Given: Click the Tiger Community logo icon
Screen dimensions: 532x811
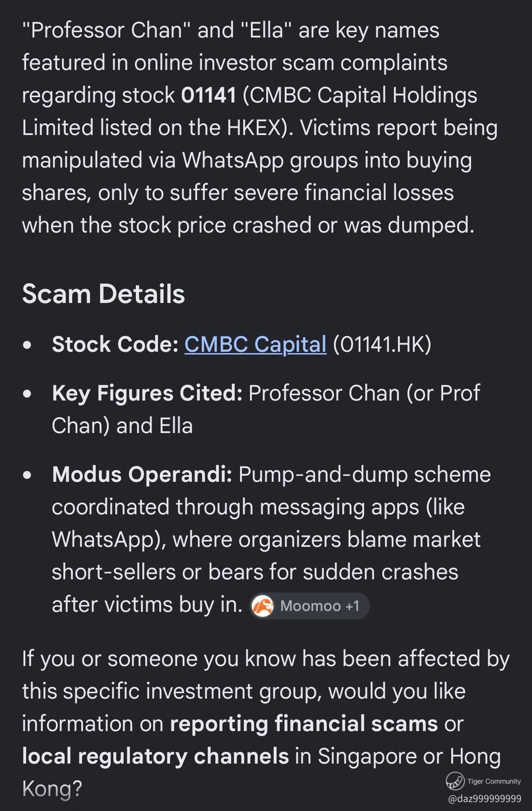Looking at the screenshot, I should click(455, 781).
